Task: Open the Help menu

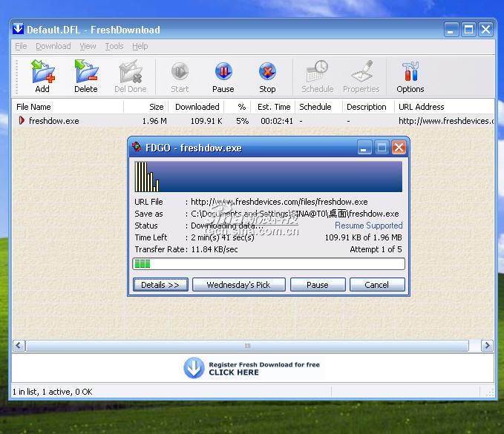Action: point(140,46)
